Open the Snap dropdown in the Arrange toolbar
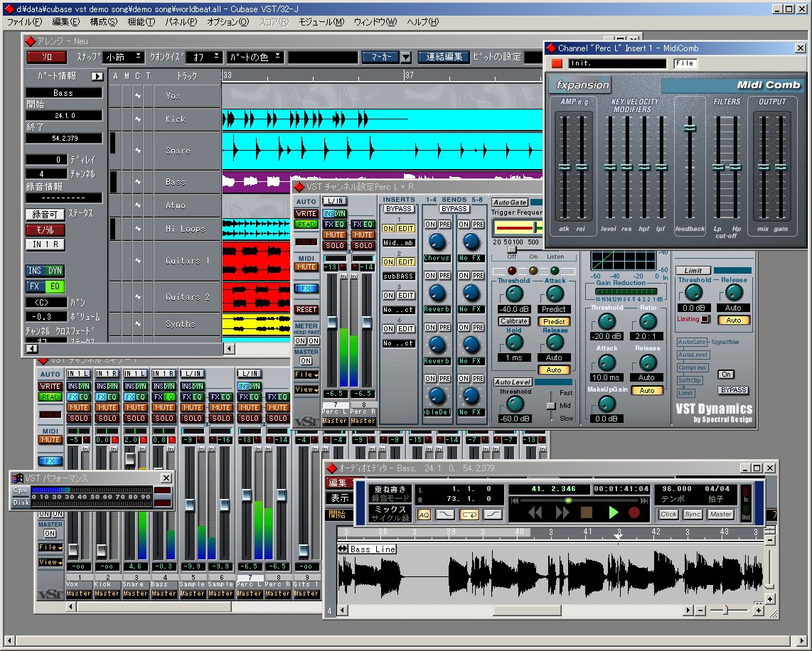This screenshot has height=651, width=812. click(x=123, y=57)
